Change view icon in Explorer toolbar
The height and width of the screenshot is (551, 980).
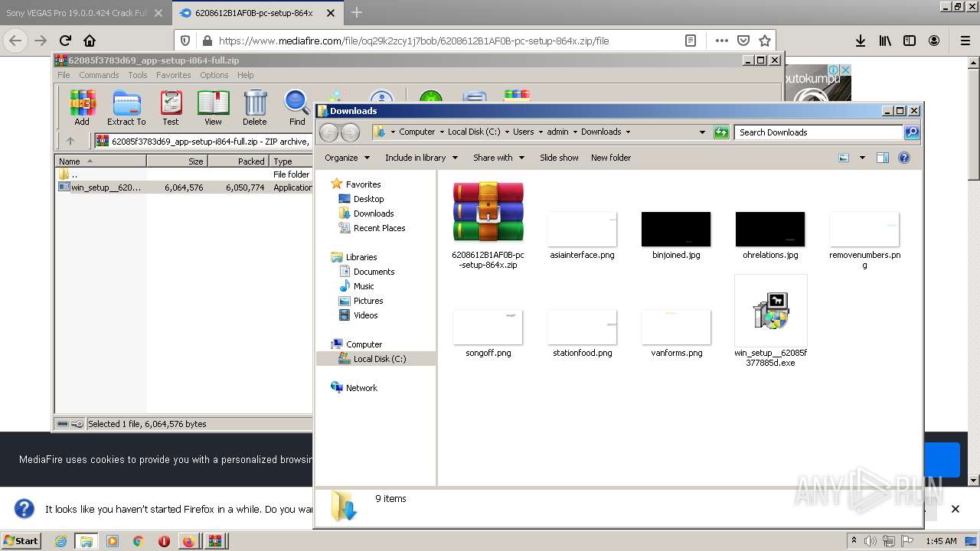click(x=844, y=158)
